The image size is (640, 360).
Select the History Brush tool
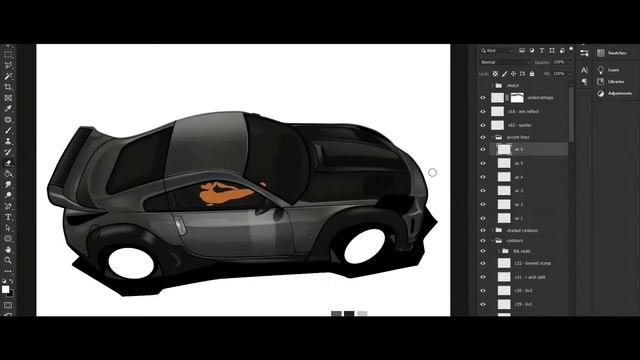(x=8, y=152)
